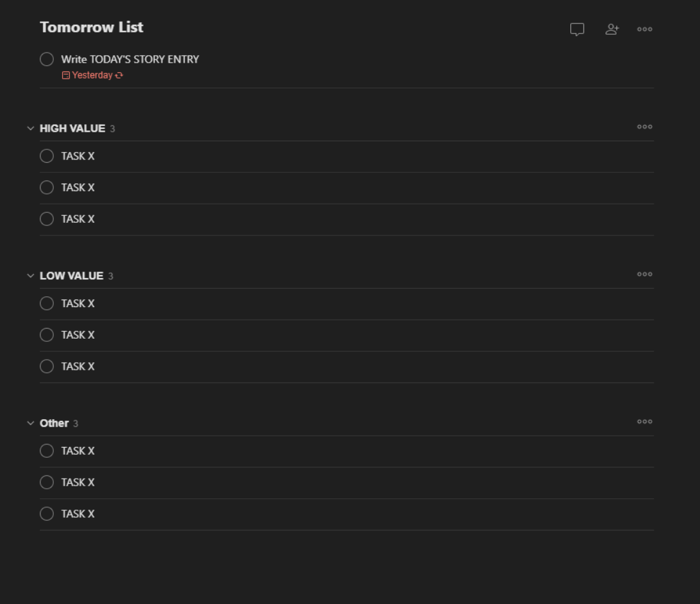Screen dimensions: 700x604
Task: Check off third TASK X under HIGH VALUE
Action: click(47, 219)
